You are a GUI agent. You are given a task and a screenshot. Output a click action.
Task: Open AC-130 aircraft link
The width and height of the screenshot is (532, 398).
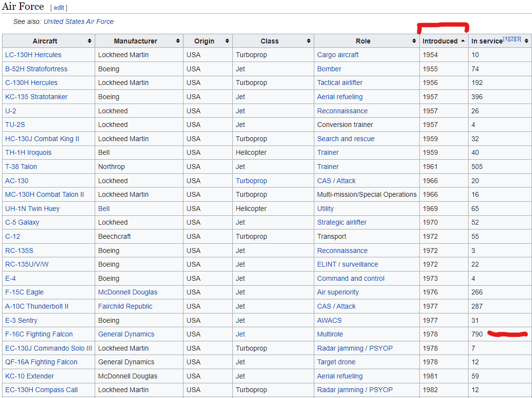[x=17, y=181]
